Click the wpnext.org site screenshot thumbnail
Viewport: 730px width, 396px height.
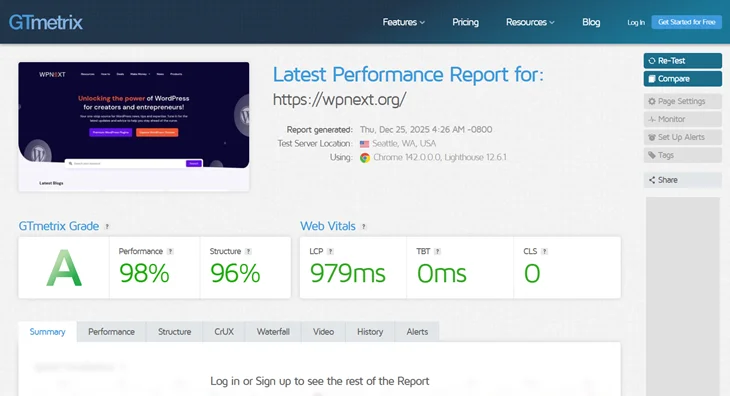[x=134, y=127]
